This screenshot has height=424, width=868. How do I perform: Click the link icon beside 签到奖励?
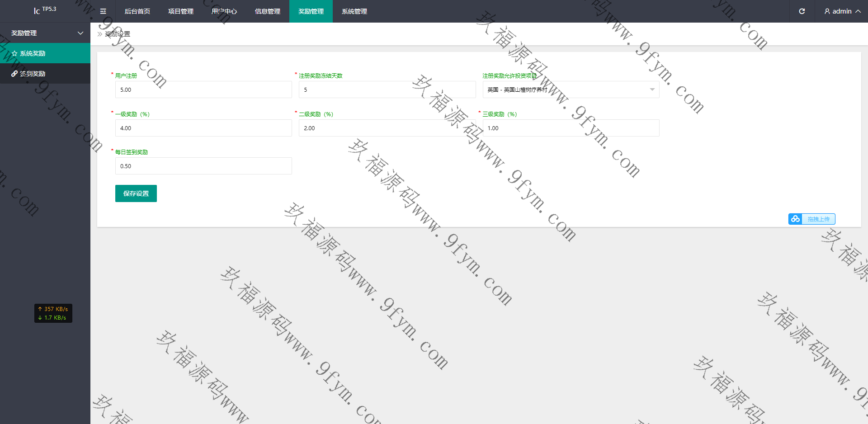pos(14,74)
